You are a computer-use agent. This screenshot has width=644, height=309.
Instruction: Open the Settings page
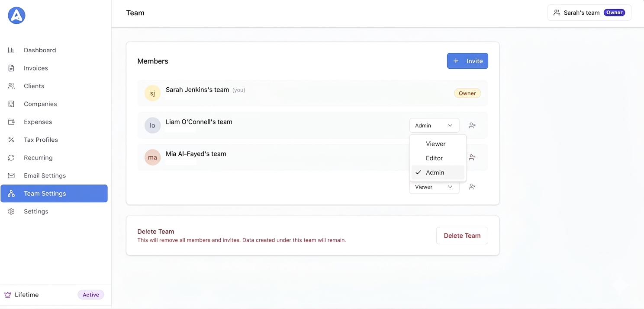[x=54, y=212]
